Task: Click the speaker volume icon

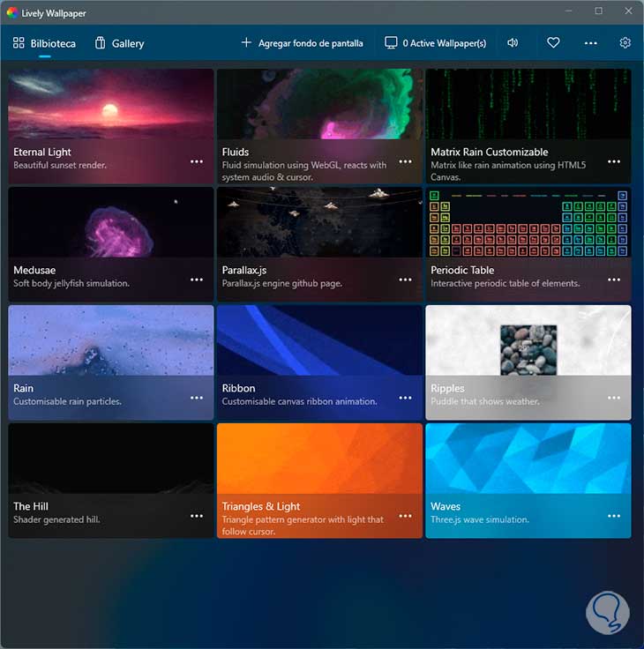Action: [x=513, y=42]
